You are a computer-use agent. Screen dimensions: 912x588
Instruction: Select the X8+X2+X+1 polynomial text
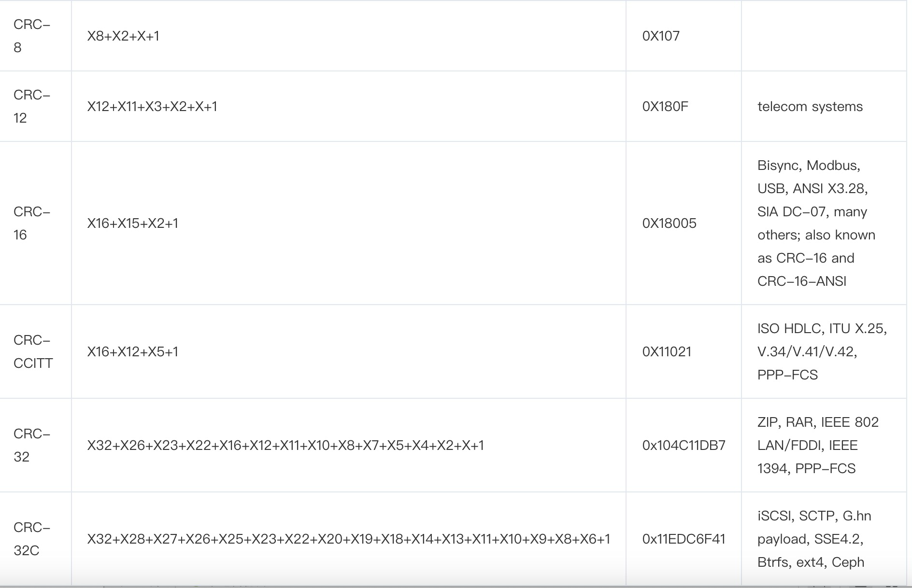[x=123, y=36]
